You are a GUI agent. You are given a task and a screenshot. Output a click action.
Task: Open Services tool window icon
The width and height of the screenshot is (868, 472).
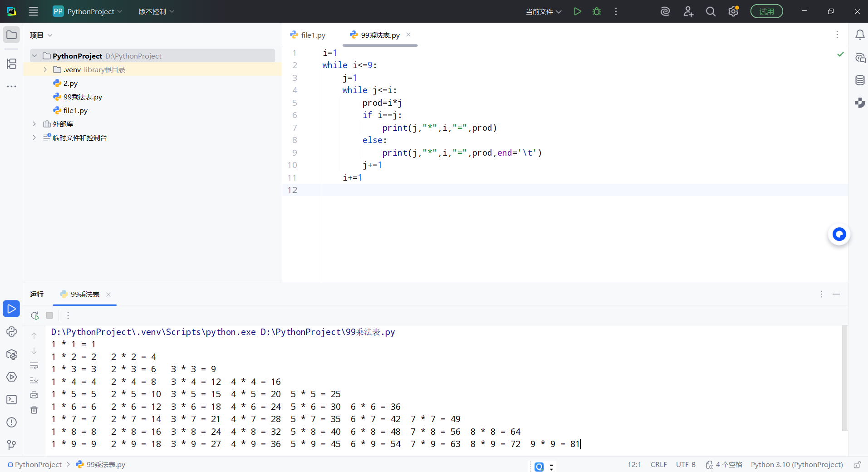tap(12, 377)
